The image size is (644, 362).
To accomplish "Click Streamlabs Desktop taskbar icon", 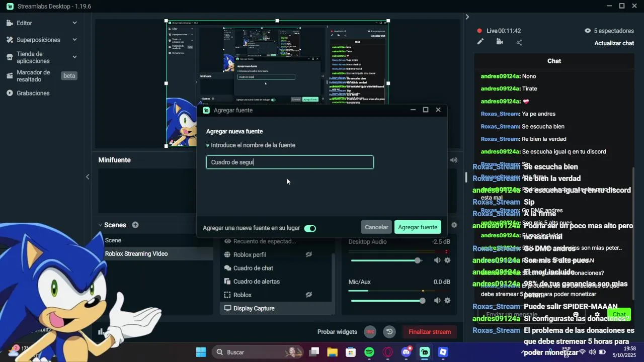I will tap(425, 352).
